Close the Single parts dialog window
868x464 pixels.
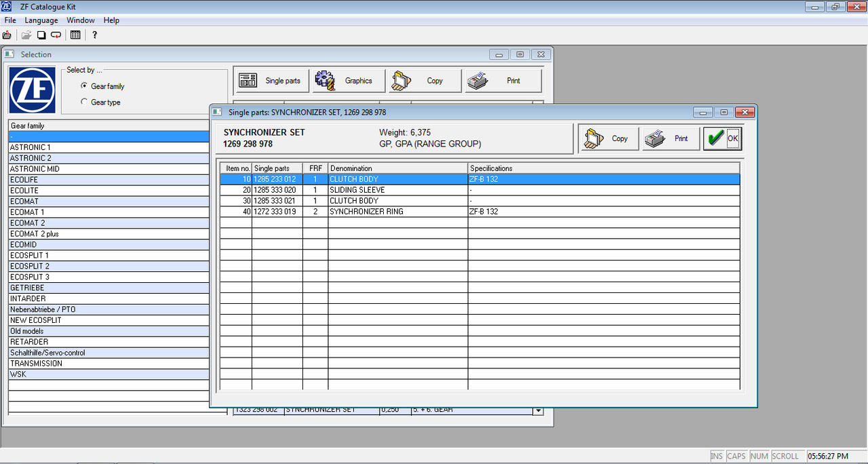pyautogui.click(x=745, y=112)
